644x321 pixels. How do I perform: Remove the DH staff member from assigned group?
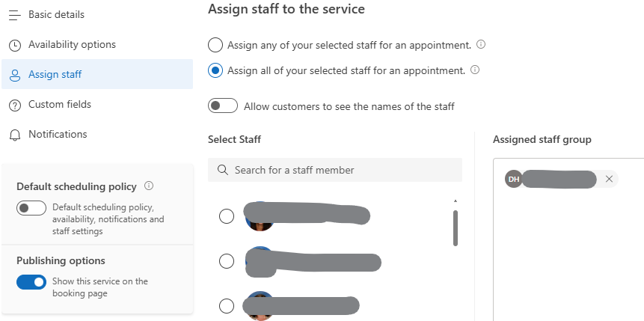point(609,179)
